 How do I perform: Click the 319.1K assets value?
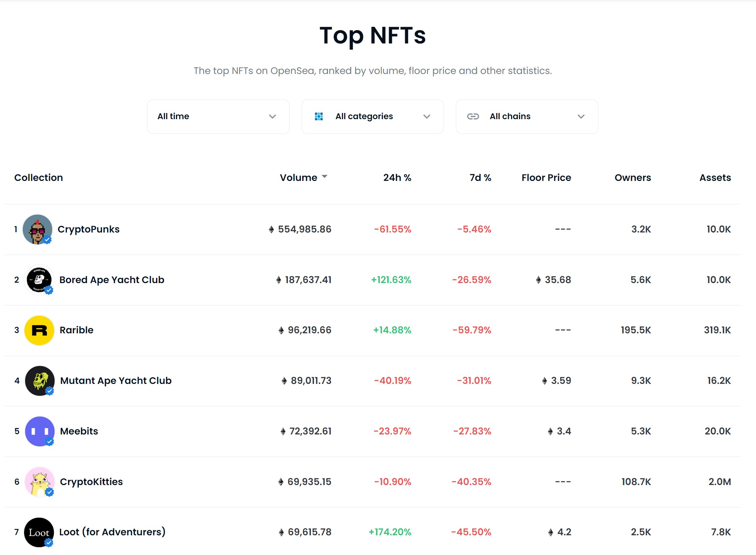717,330
